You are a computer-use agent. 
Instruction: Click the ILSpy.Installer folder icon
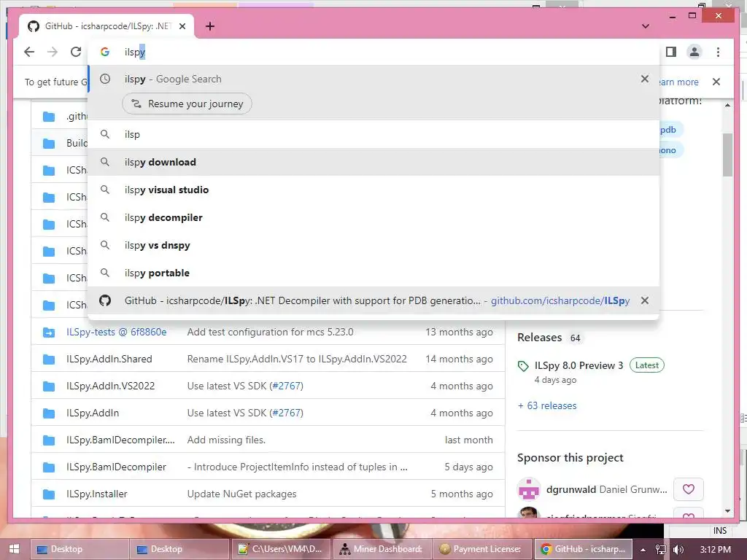49,494
